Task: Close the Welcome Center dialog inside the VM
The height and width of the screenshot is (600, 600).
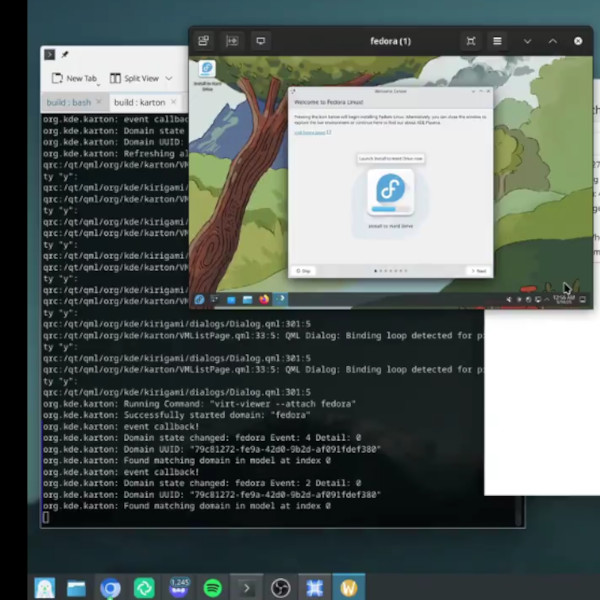Action: (488, 91)
